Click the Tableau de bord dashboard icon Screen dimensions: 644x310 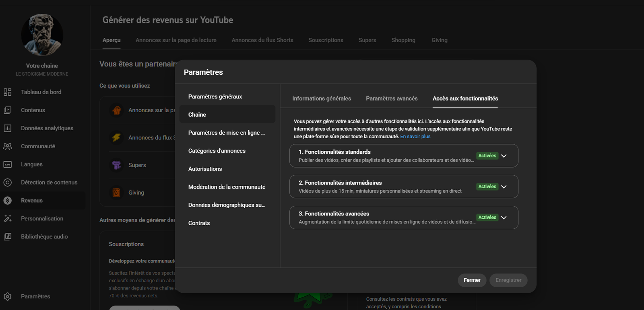click(x=8, y=92)
